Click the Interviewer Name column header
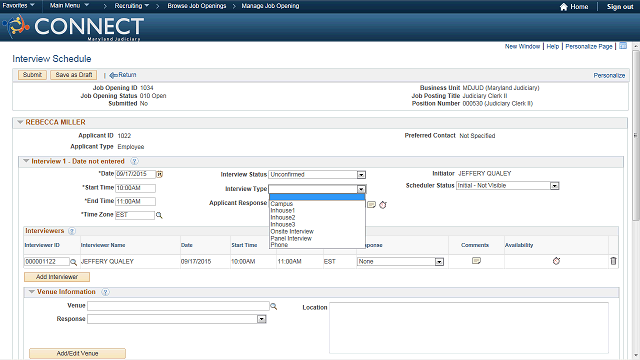This screenshot has width=640, height=360. 103,245
